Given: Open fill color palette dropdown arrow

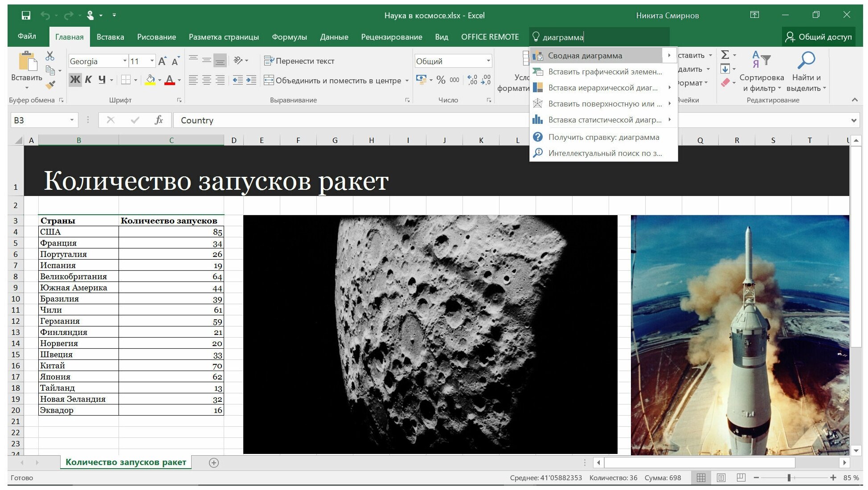Looking at the screenshot, I should point(160,80).
